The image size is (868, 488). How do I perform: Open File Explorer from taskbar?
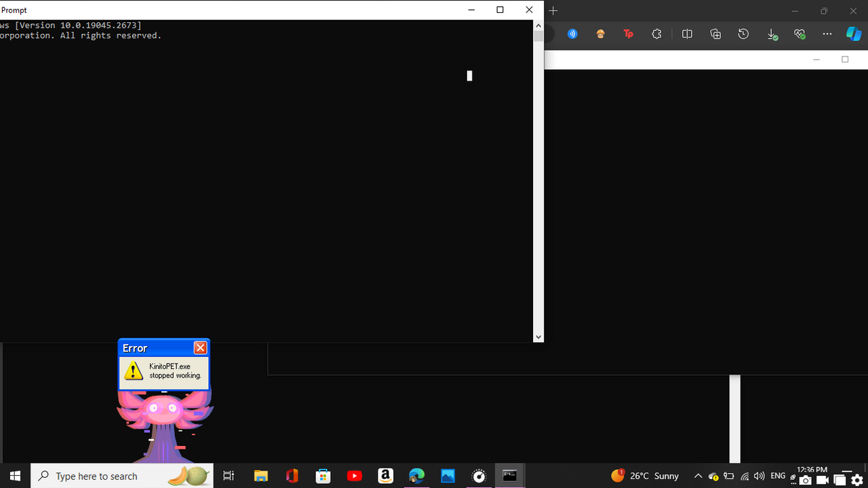[260, 476]
